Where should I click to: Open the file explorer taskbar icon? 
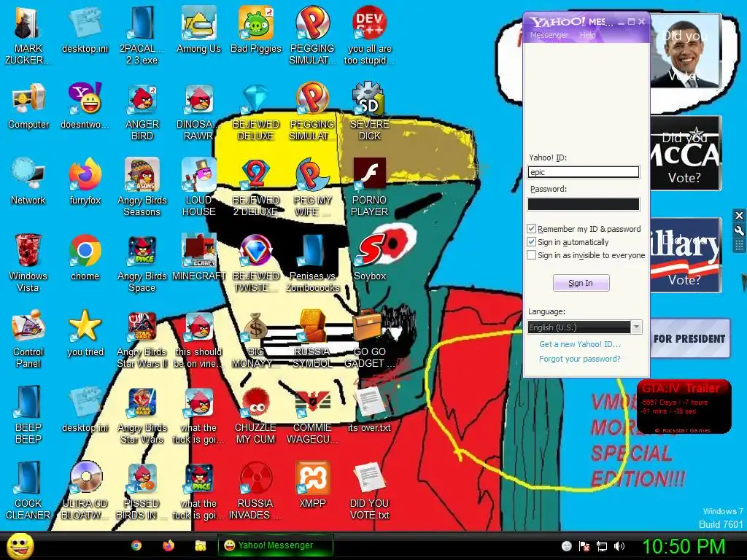[x=200, y=545]
